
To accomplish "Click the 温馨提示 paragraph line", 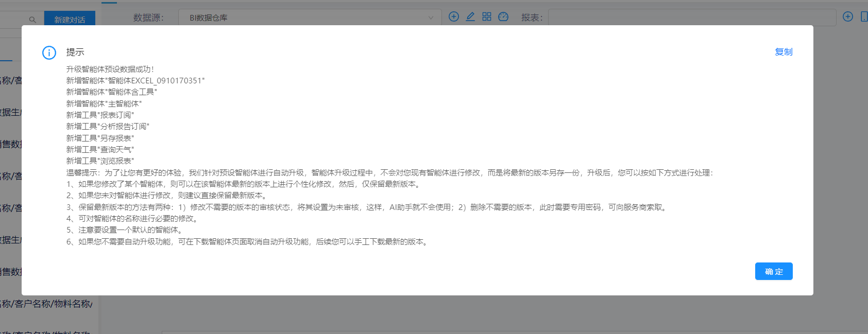I will pos(390,172).
